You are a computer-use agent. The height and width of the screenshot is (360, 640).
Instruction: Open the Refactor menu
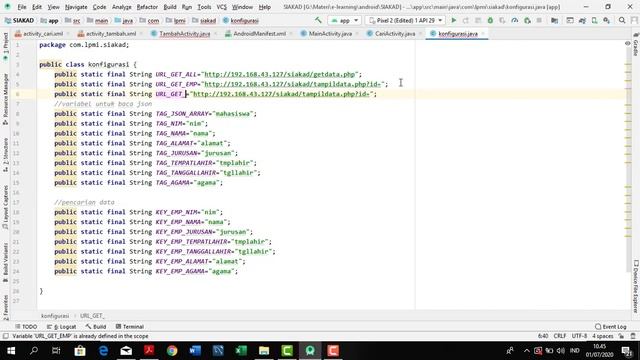pyautogui.click(x=147, y=7)
